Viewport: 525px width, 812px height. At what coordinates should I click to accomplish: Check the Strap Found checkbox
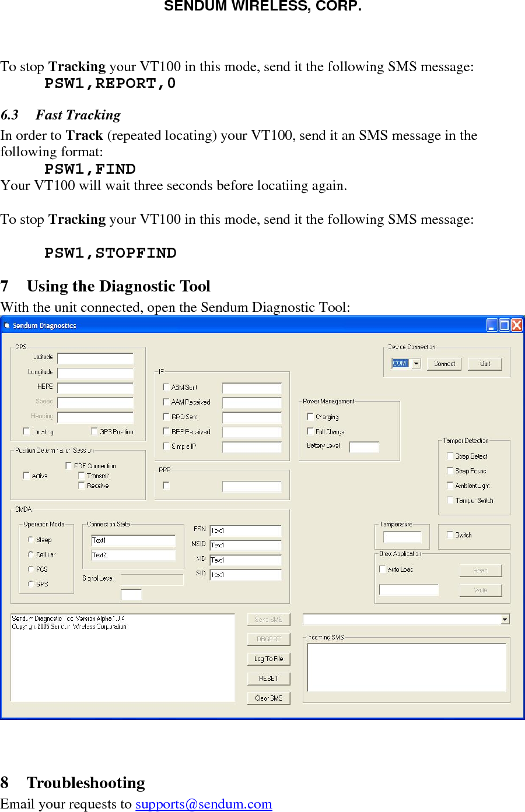click(450, 470)
